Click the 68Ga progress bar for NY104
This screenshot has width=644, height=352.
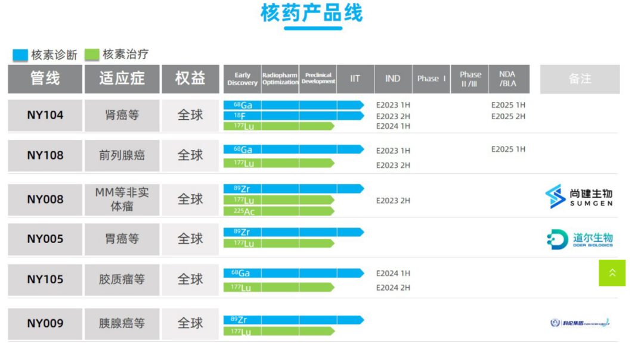pos(293,105)
